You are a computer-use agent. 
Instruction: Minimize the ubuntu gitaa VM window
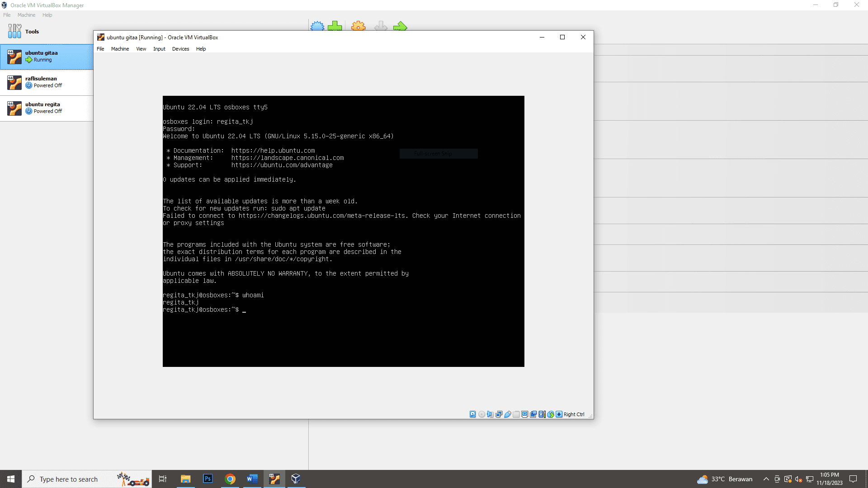click(x=542, y=38)
